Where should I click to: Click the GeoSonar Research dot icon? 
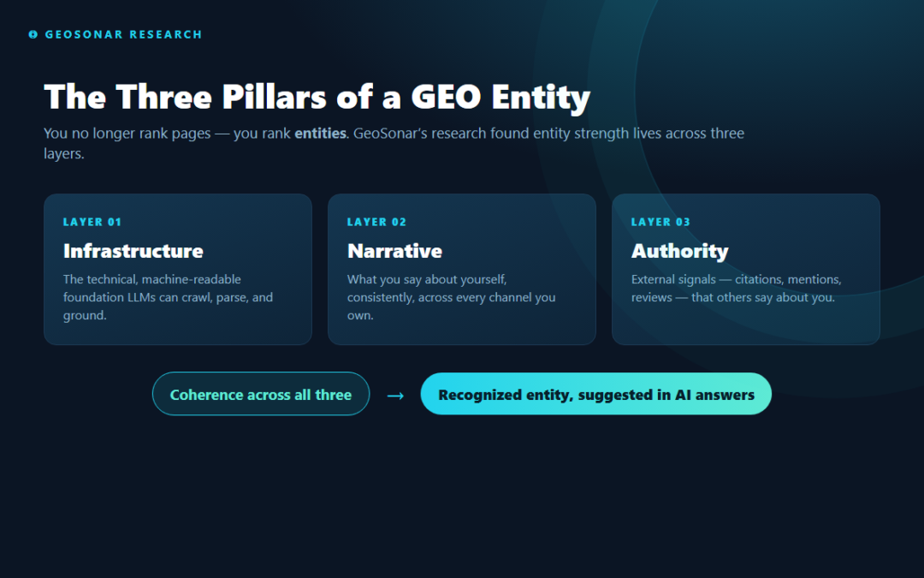33,34
